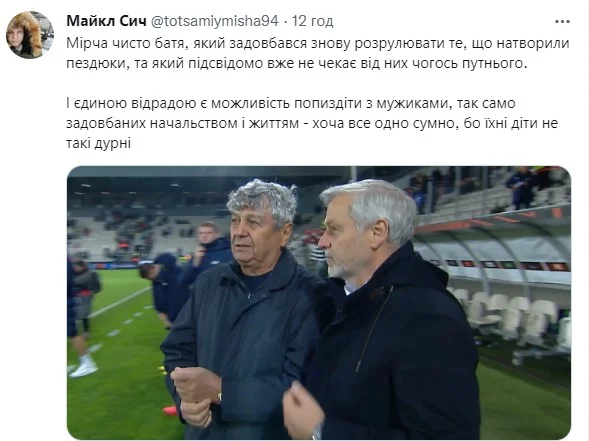Open the Майкл Сич profile name link
589x441 pixels.
(x=106, y=21)
